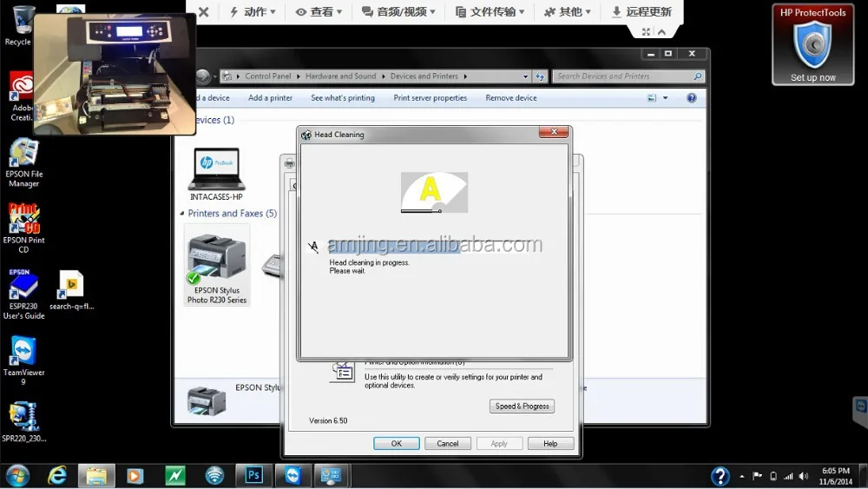Switch to TeamViewer in the taskbar

[293, 476]
